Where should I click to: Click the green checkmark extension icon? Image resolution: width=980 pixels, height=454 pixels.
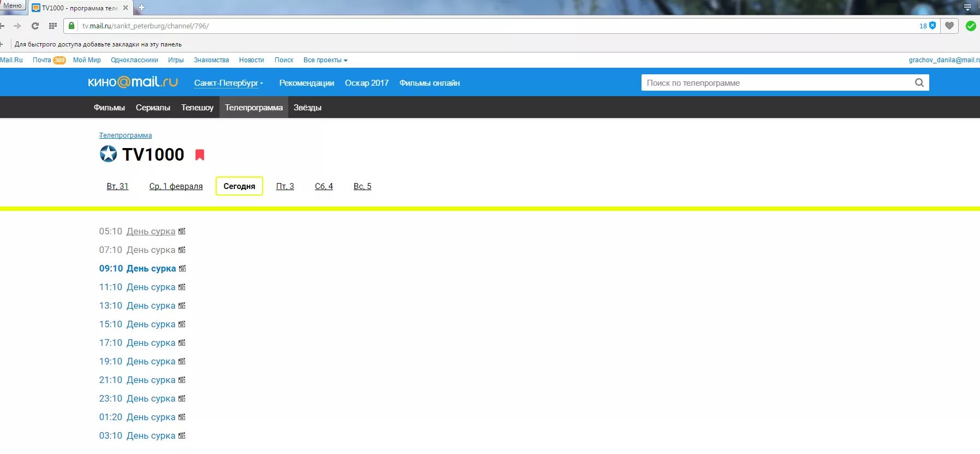coord(971,26)
